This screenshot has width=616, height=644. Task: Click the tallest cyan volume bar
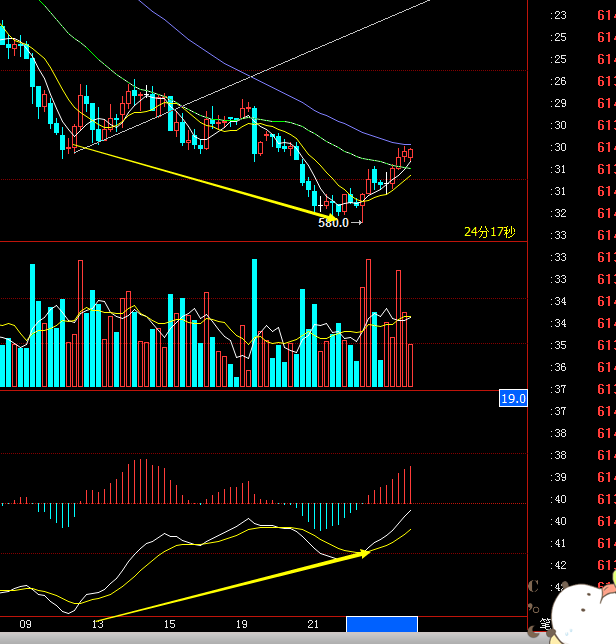coord(254,323)
